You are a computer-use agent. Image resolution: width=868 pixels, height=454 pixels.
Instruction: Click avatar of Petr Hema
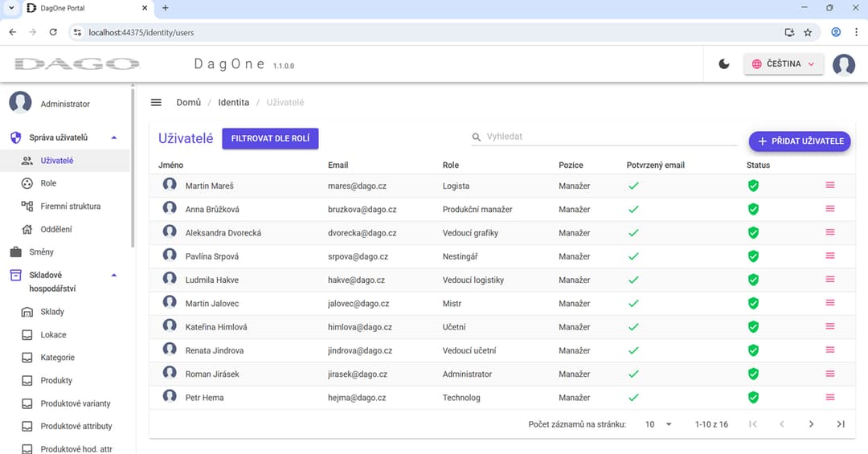170,396
